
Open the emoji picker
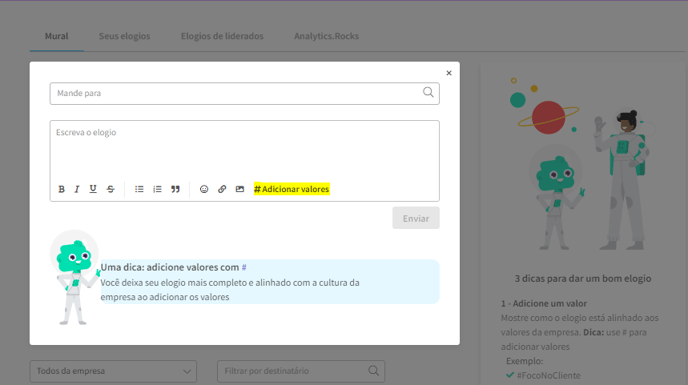pyautogui.click(x=204, y=189)
